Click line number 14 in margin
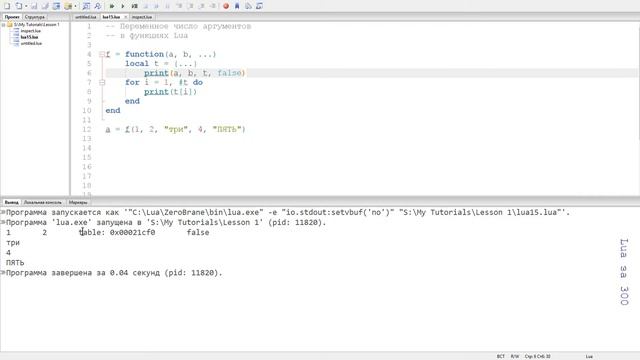The height and width of the screenshot is (360, 640). click(87, 148)
